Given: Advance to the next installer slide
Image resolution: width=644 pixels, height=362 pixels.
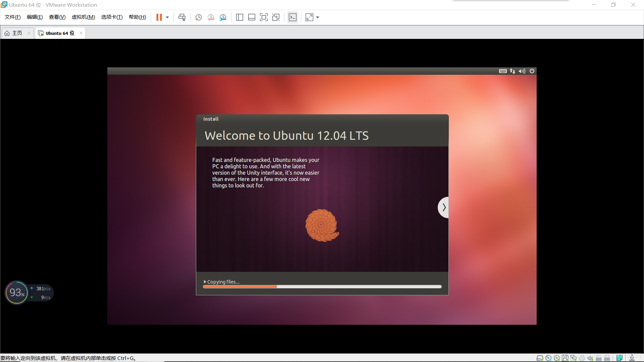Looking at the screenshot, I should pos(443,207).
